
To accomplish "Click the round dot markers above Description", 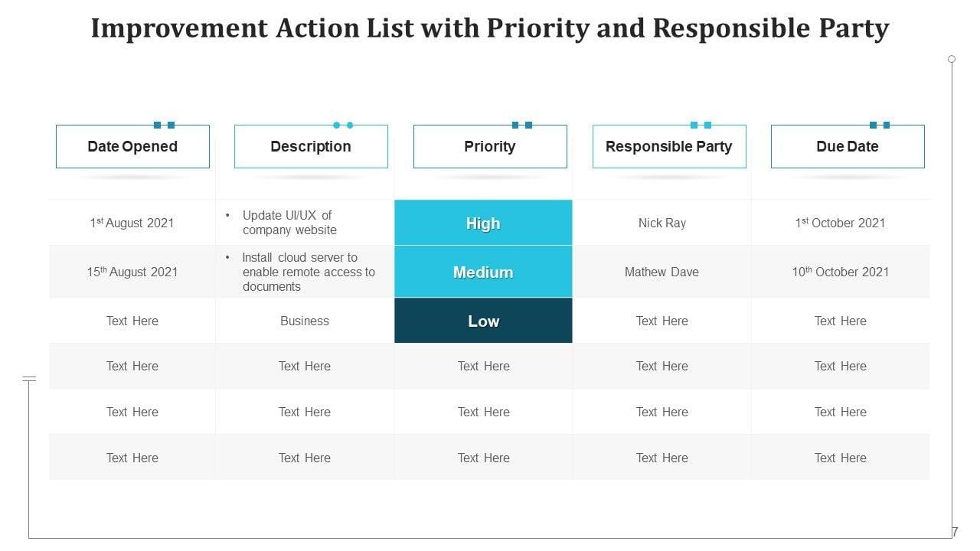I will point(343,125).
